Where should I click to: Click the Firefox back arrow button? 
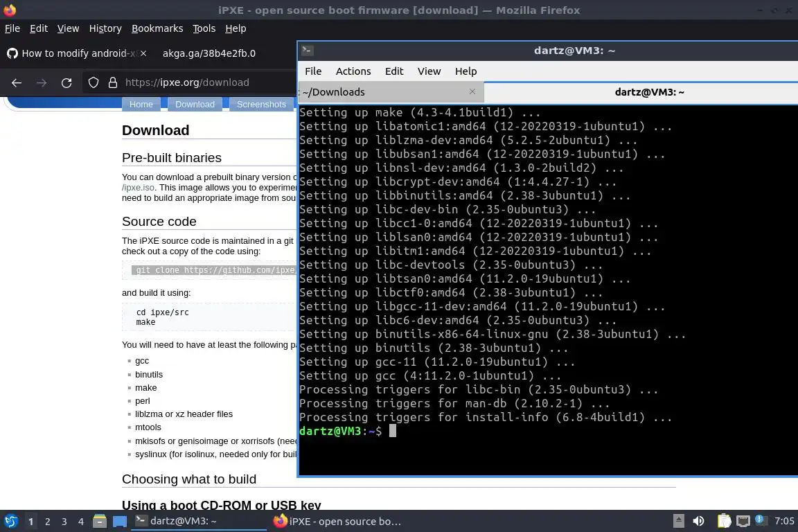coord(17,82)
